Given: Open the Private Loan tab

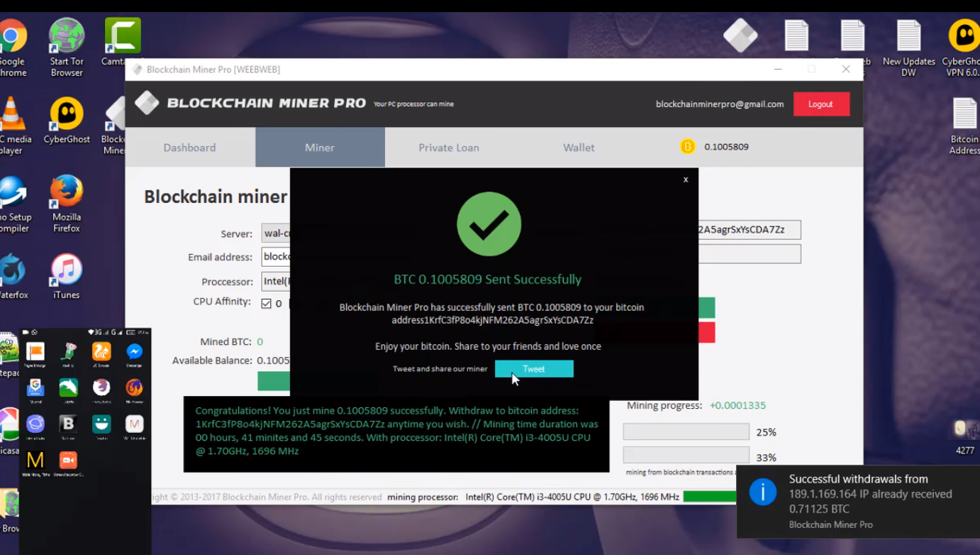Looking at the screenshot, I should point(448,148).
